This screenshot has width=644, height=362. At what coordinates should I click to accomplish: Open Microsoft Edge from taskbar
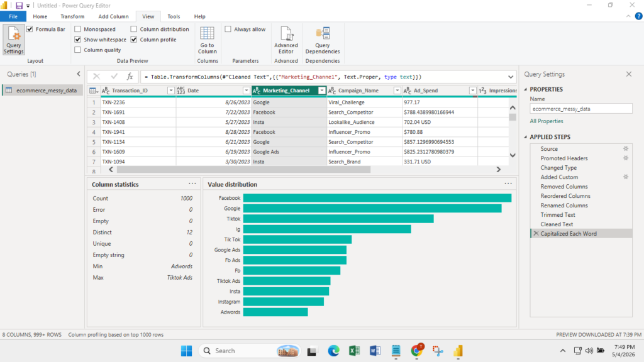coord(333,351)
